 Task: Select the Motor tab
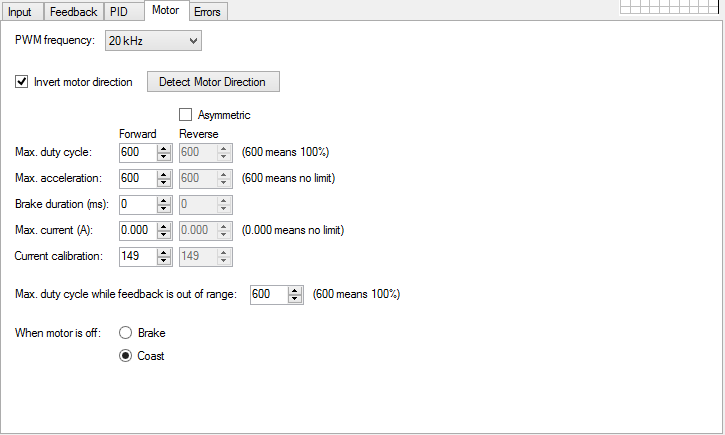(166, 10)
